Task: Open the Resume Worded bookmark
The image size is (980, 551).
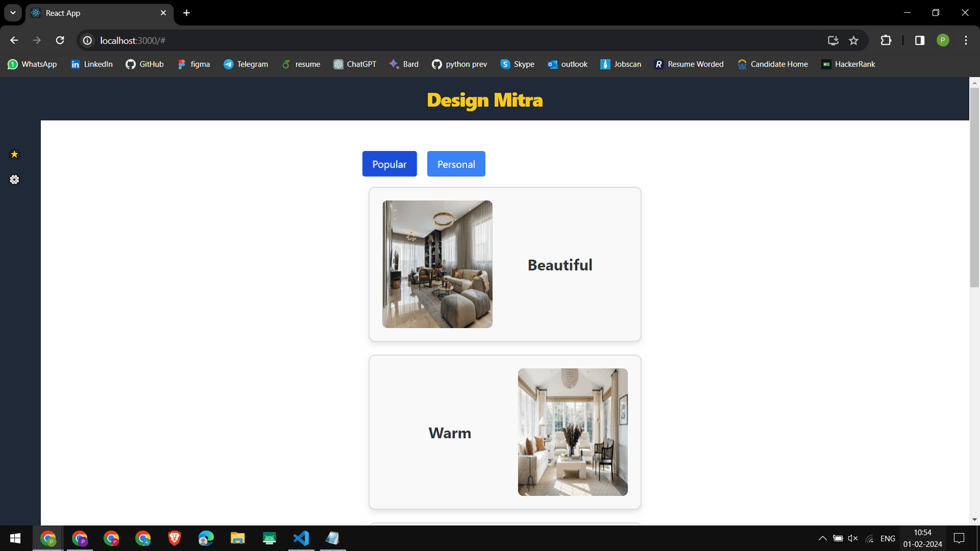Action: coord(689,64)
